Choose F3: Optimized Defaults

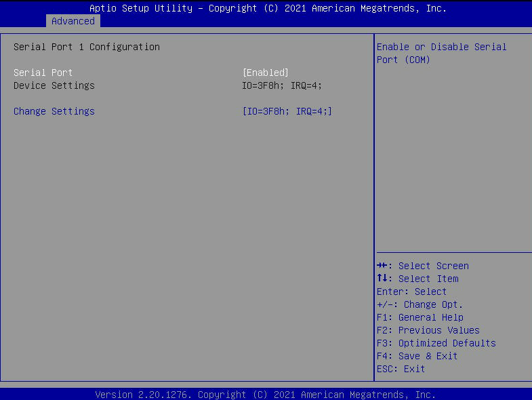click(436, 343)
